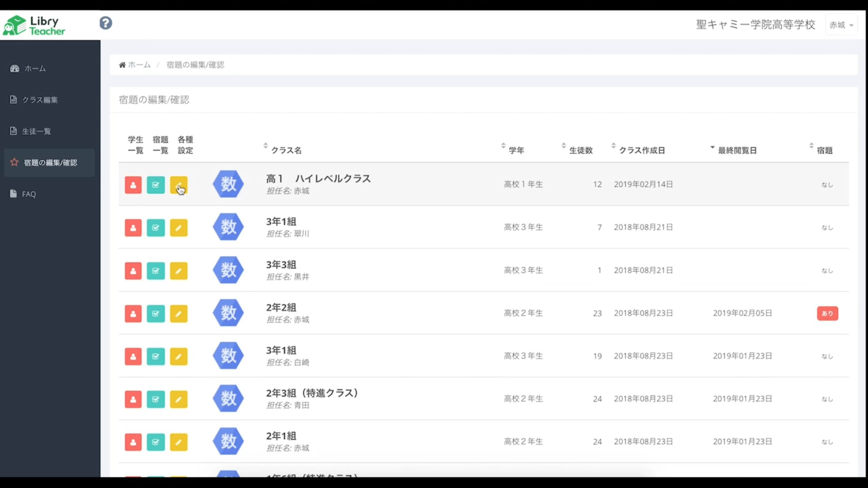Click teal homework list icon for 2年3組（特進クラス）
Screen dimensions: 868x488
156,399
